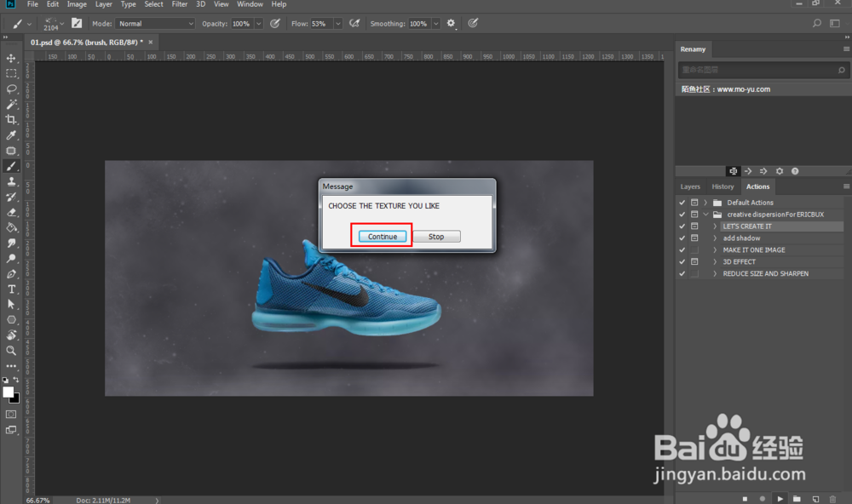Change the screen mode from the toolbar
This screenshot has height=504, width=852.
coord(11,430)
